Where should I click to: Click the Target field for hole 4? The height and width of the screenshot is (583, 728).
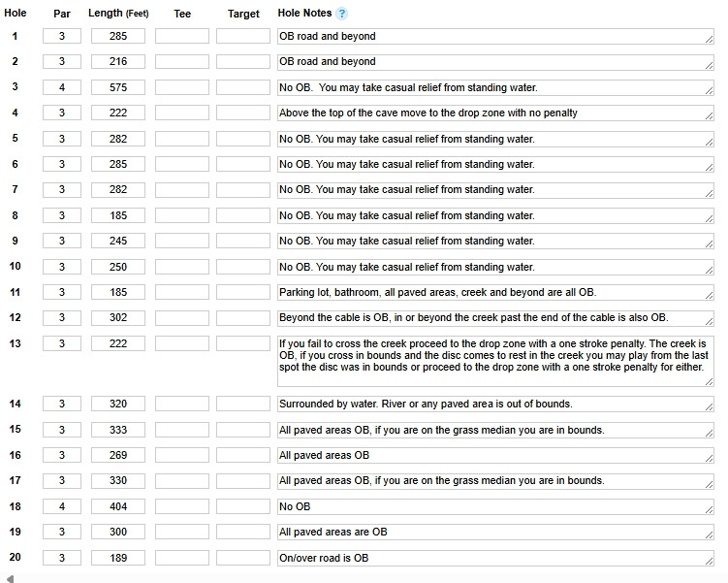click(x=242, y=113)
